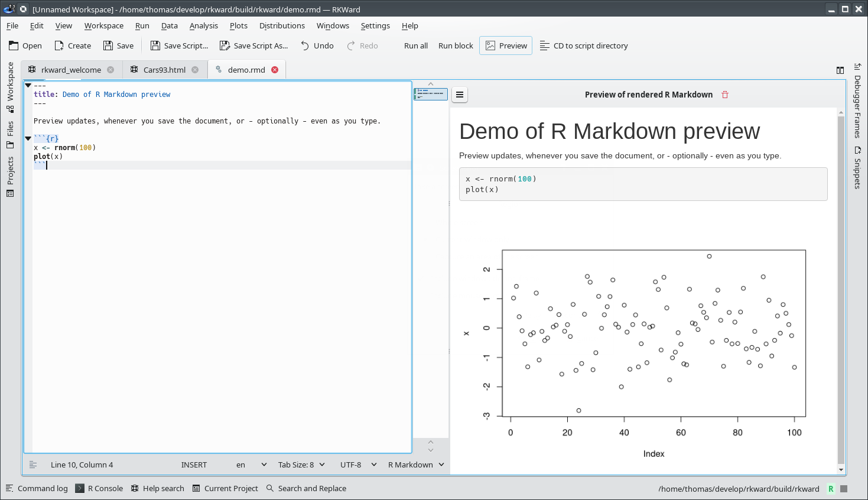Open the Run menu
Screen dimensions: 868x500
tap(142, 25)
